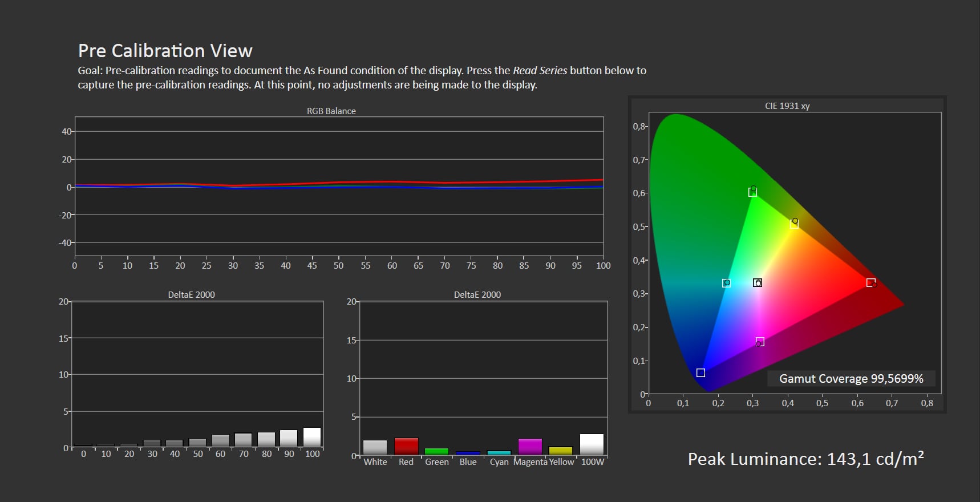Click the blue primary target square in CIE chart
Screen dimensions: 980x502
coord(700,373)
